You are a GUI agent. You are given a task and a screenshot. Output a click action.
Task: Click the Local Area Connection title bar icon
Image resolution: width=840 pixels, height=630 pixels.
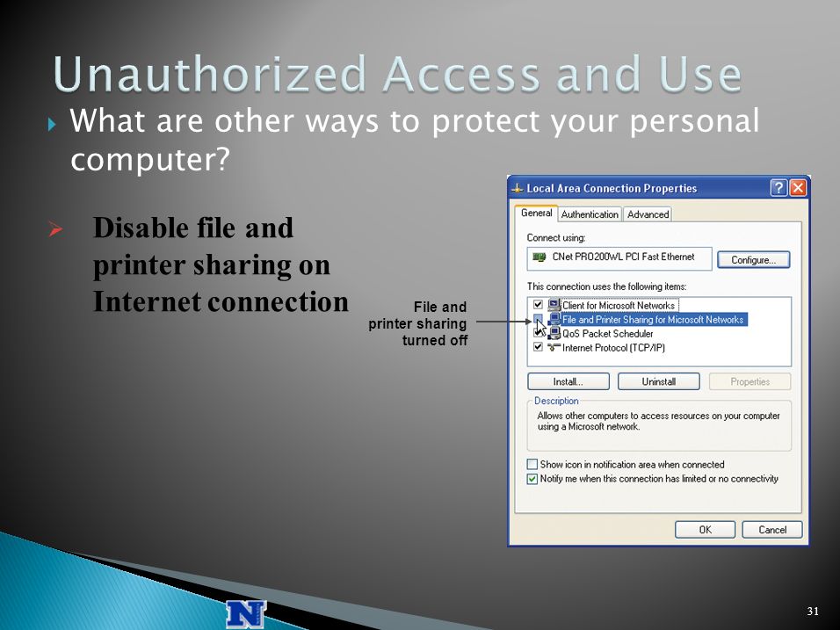pyautogui.click(x=517, y=189)
